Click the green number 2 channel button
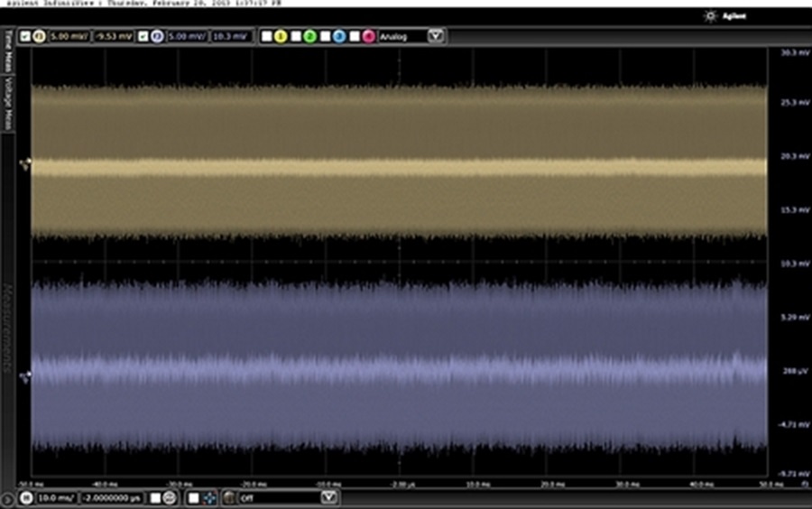Image resolution: width=812 pixels, height=509 pixels. tap(309, 36)
